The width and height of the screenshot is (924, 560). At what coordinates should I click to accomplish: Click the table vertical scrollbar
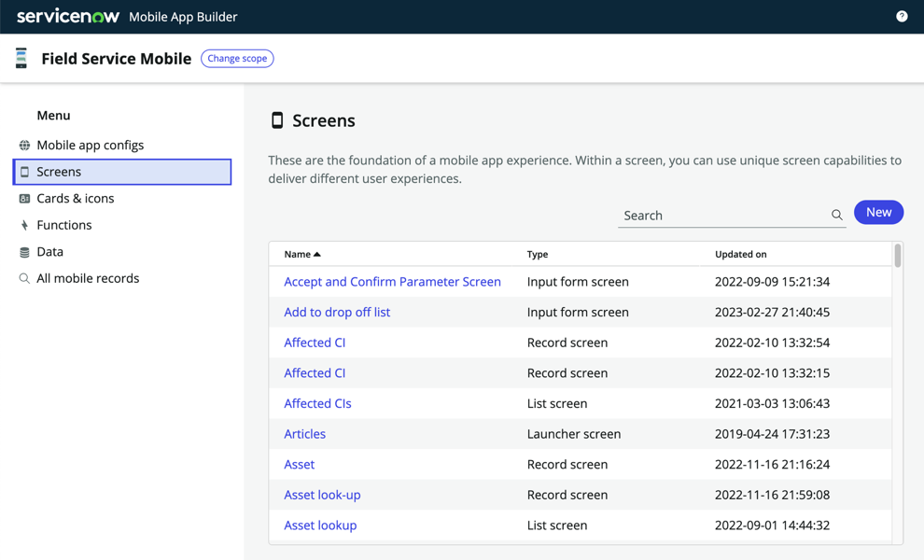click(x=898, y=256)
